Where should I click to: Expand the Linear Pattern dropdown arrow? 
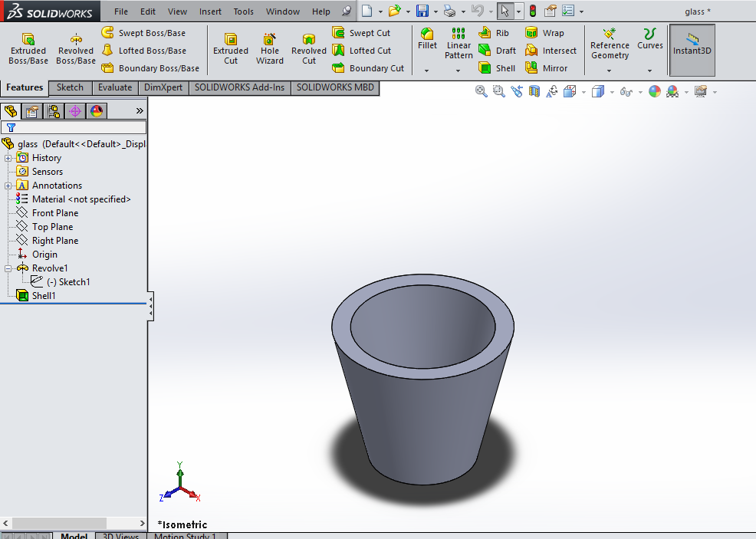458,71
